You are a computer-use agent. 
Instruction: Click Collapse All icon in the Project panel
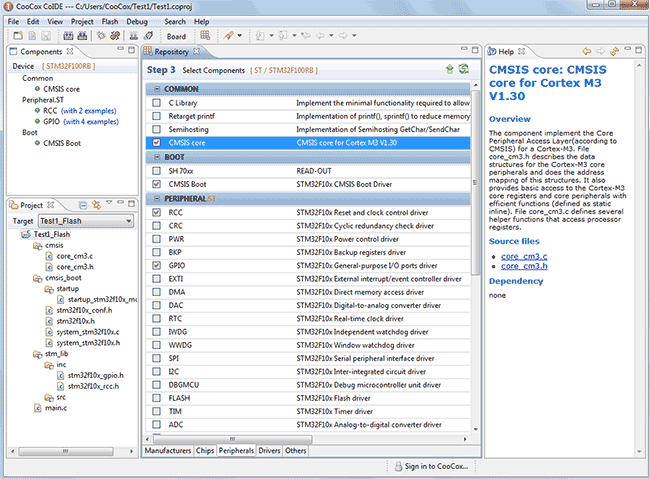[83, 205]
